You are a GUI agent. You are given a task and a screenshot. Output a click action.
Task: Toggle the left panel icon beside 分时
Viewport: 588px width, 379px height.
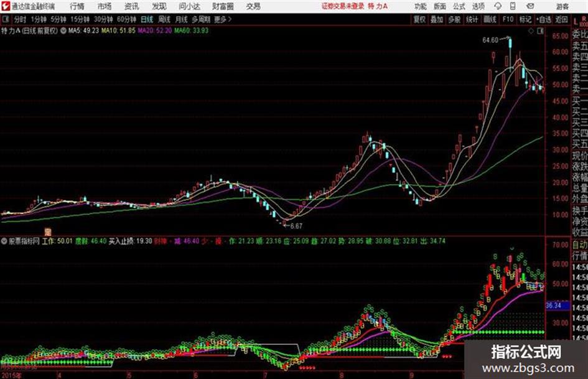(6, 19)
